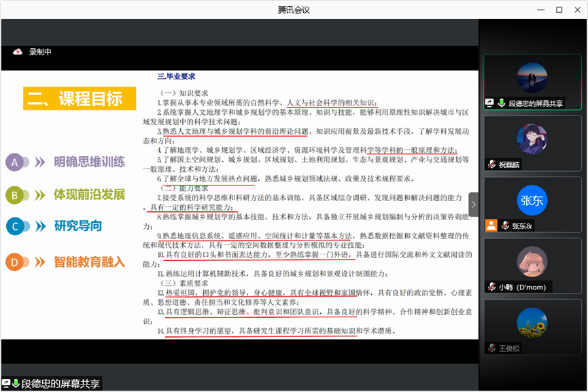Viewport: 588px width, 392px height.
Task: Click the 段德忠的屏幕共享 label at bottom left
Action: pyautogui.click(x=60, y=384)
